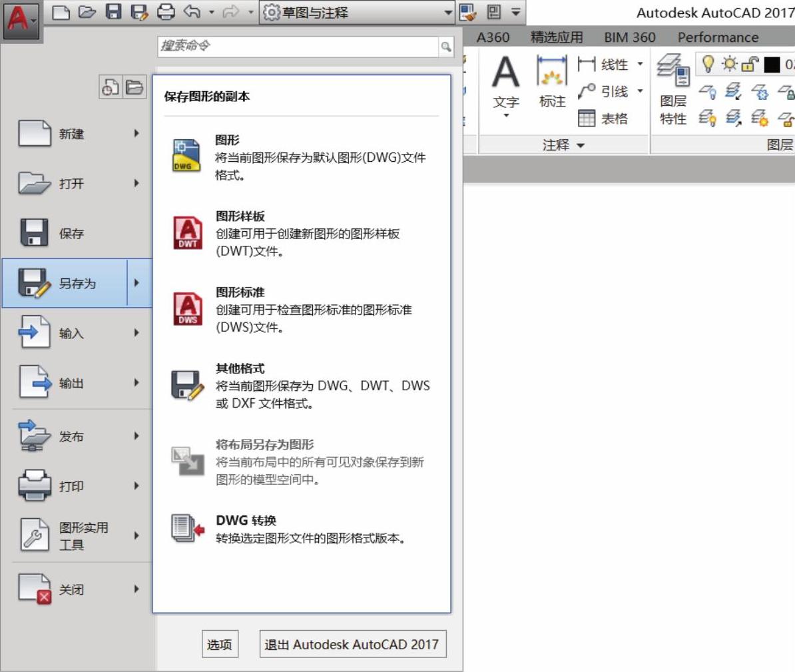This screenshot has height=672, width=795.
Task: Expand the 文字 text dropdown arrow
Action: pyautogui.click(x=506, y=116)
